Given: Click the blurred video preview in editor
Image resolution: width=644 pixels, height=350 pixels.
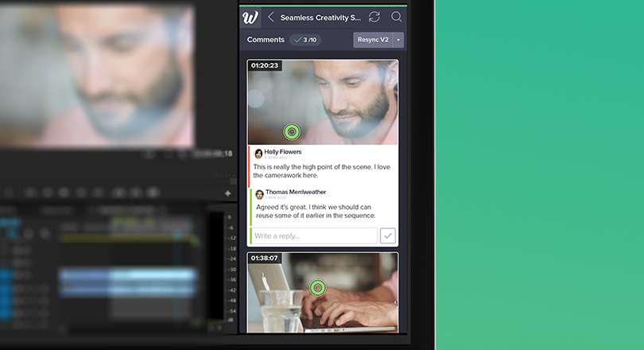Looking at the screenshot, I should (97, 76).
